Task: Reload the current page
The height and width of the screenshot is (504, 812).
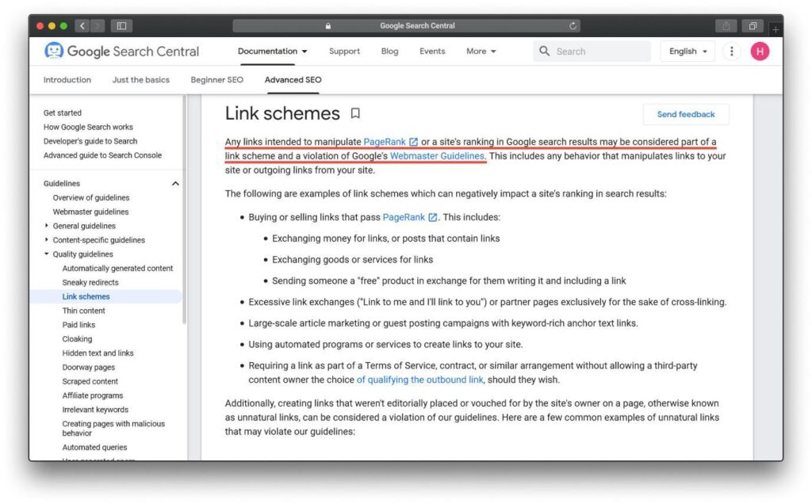Action: tap(573, 25)
